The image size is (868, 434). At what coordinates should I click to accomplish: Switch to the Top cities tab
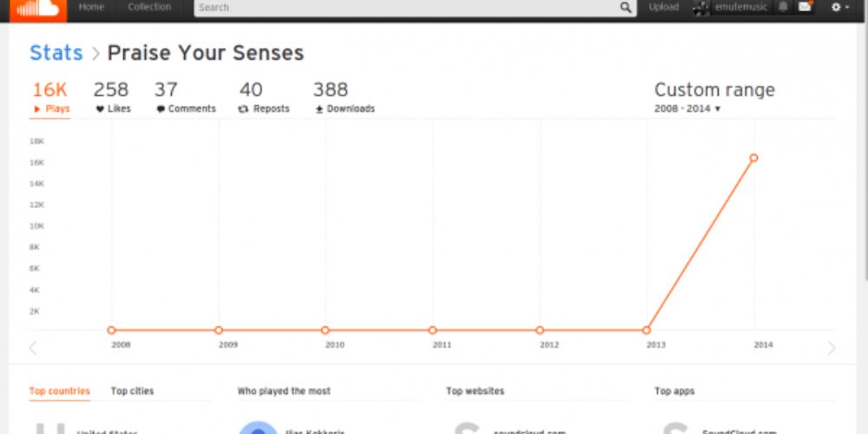132,391
